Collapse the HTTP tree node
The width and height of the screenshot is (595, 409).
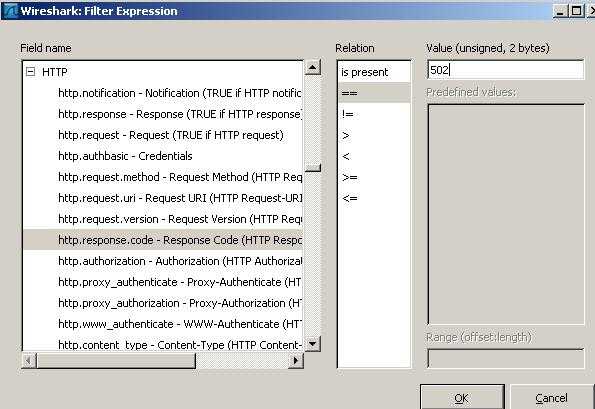point(30,72)
